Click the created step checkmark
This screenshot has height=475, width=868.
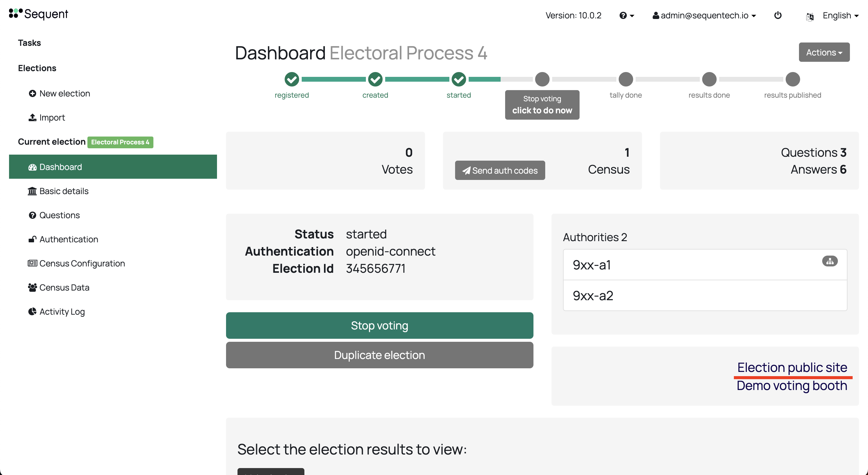[x=375, y=80]
